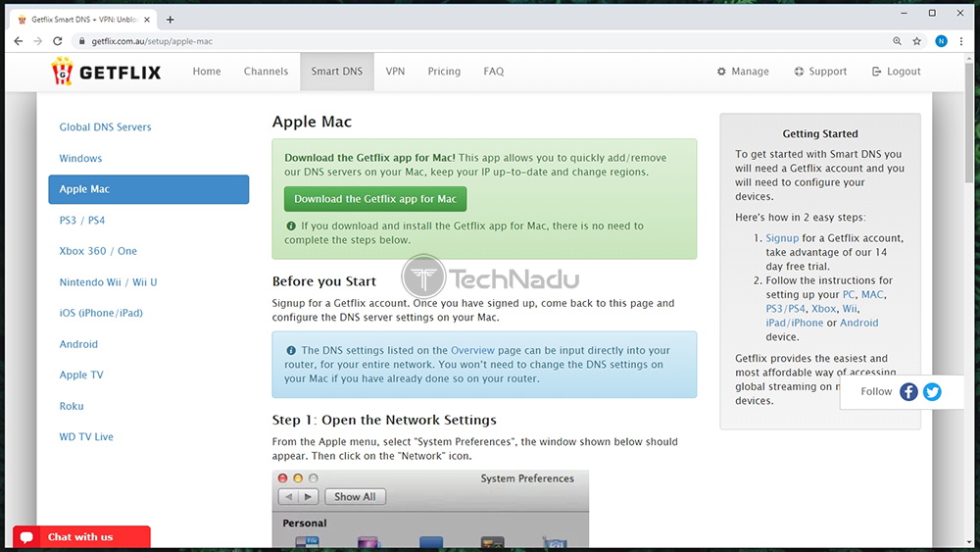Click the yellow minimize dot in System Preferences image
This screenshot has height=552, width=980.
tap(298, 478)
